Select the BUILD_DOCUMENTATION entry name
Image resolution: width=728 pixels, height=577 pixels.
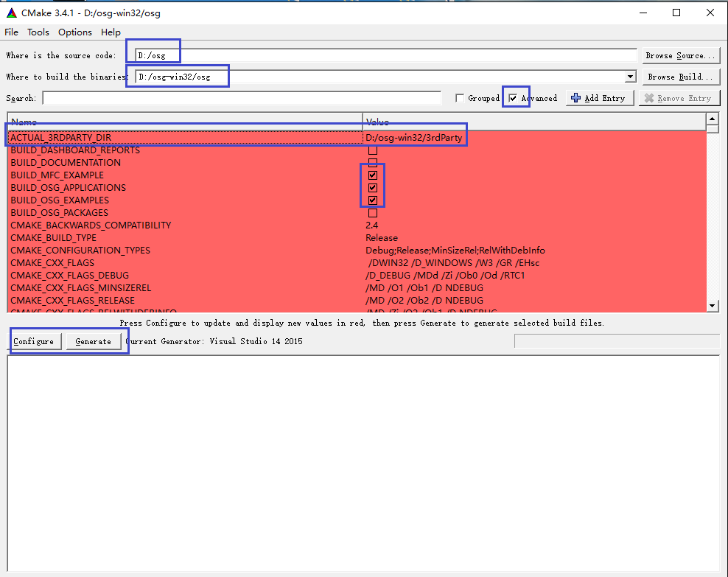tap(66, 162)
